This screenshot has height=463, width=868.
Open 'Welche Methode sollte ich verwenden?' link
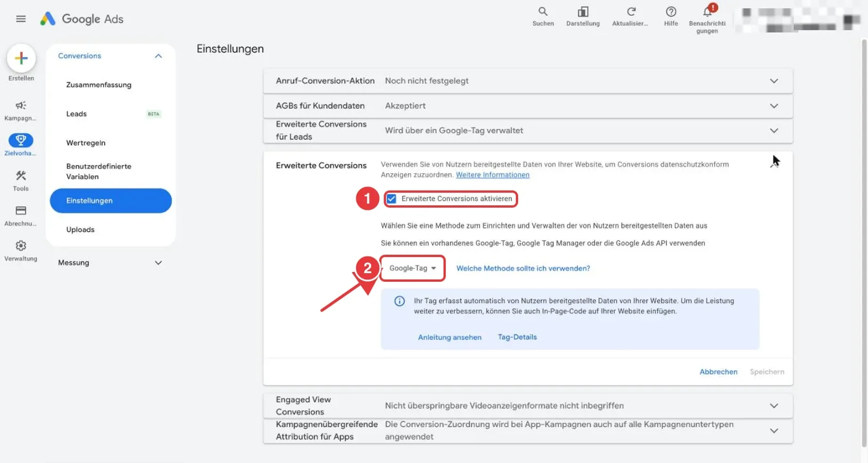click(x=523, y=268)
